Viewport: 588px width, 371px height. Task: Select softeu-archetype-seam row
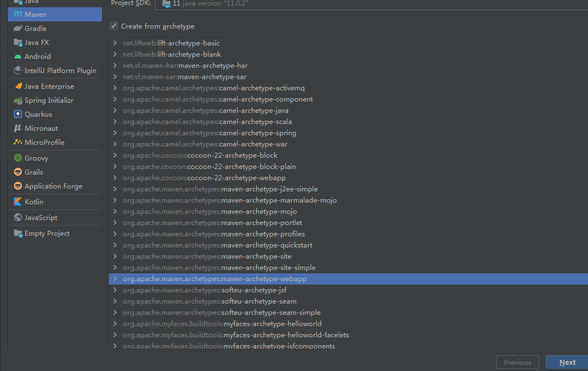click(349, 301)
